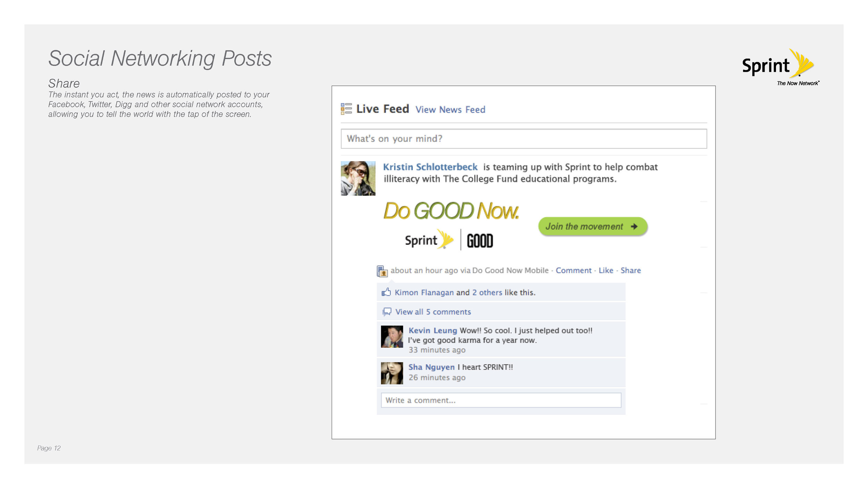This screenshot has width=868, height=488.
Task: Click The Now Network tagline
Action: click(x=798, y=83)
